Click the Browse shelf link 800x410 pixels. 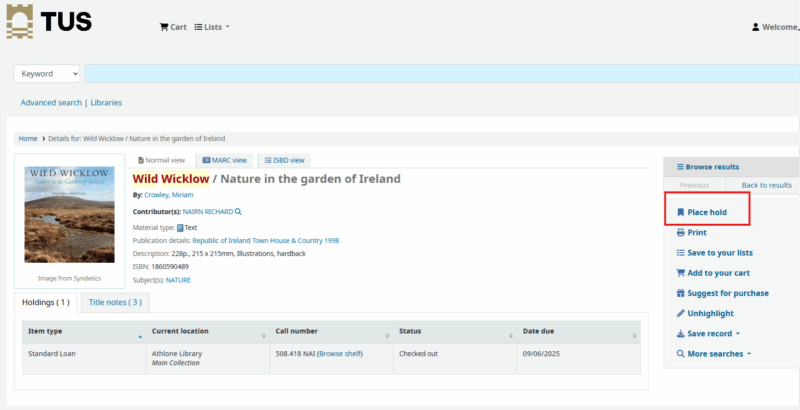click(340, 353)
